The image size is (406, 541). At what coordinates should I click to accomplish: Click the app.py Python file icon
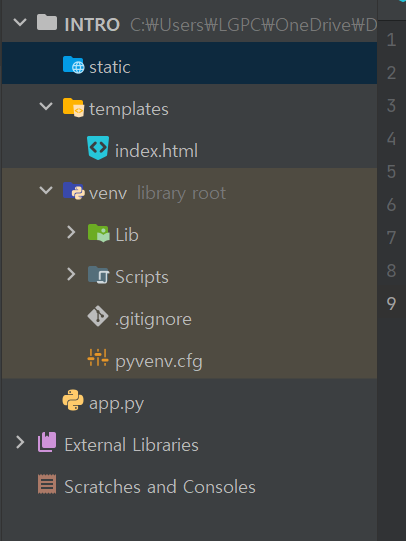click(x=73, y=400)
